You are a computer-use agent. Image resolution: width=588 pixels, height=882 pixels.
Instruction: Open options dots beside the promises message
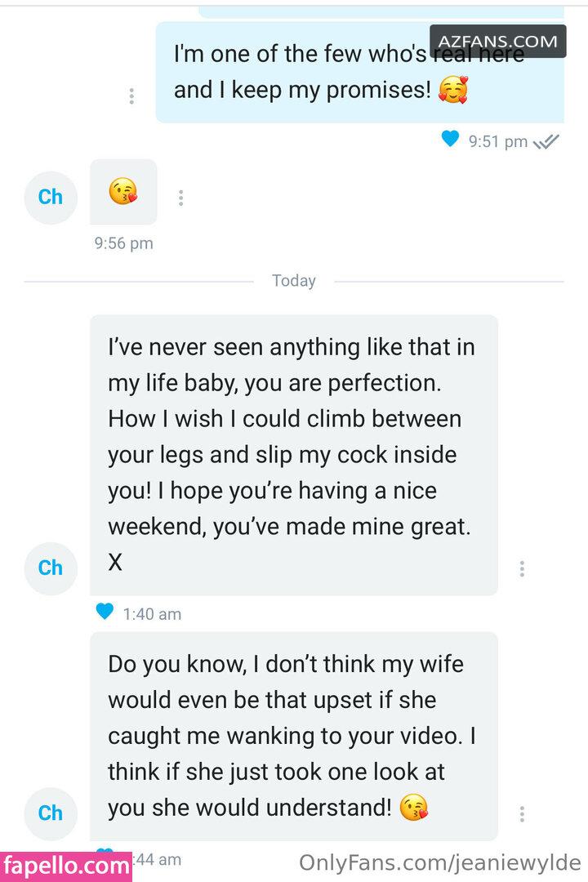(x=131, y=96)
